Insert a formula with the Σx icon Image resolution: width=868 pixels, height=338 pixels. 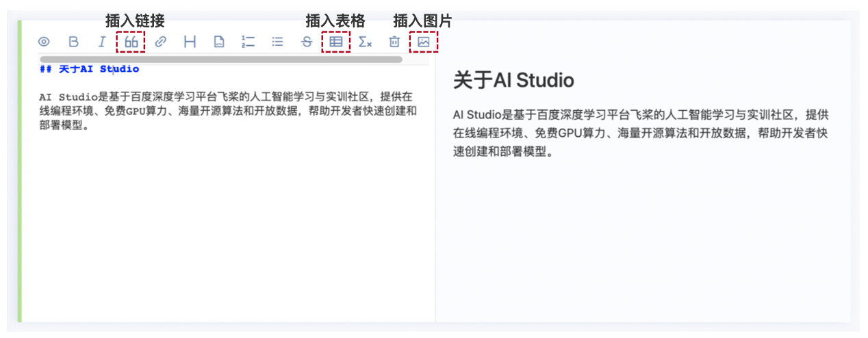click(x=365, y=42)
